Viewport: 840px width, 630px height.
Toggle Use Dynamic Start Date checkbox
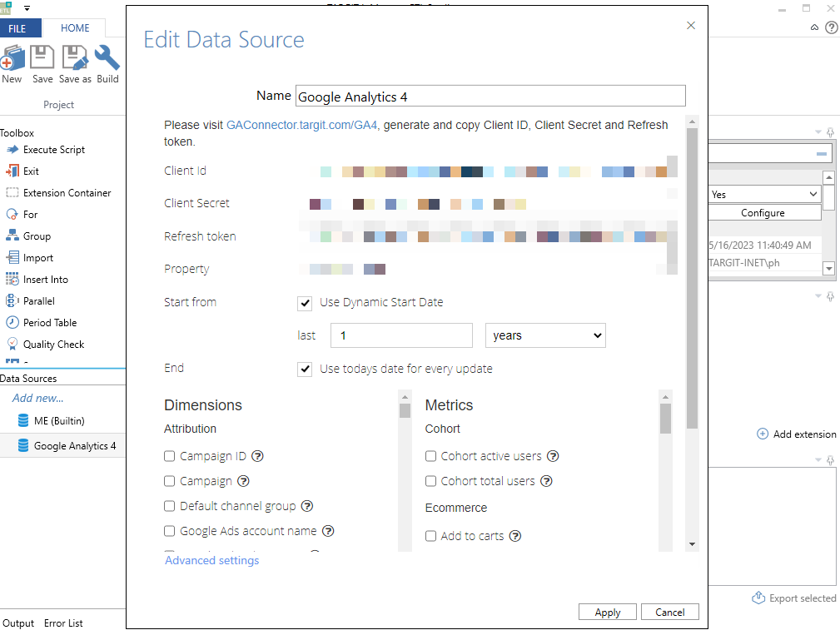click(305, 304)
